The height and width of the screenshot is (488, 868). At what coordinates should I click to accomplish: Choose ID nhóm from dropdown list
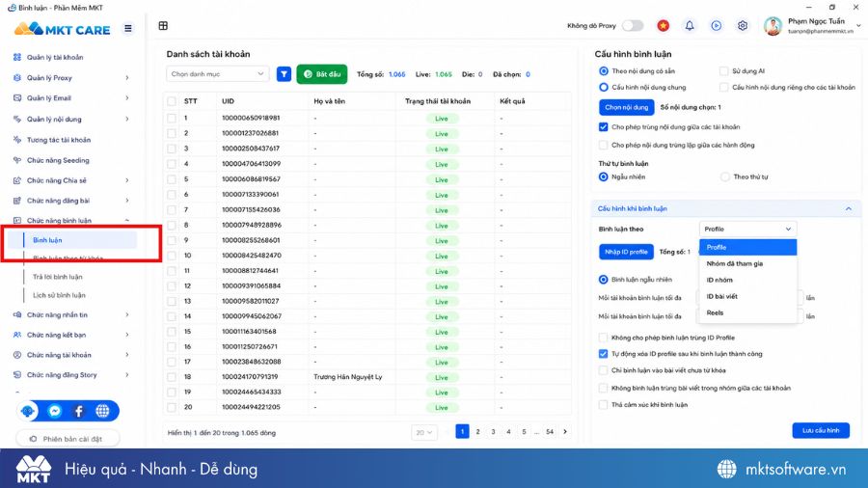pos(747,280)
